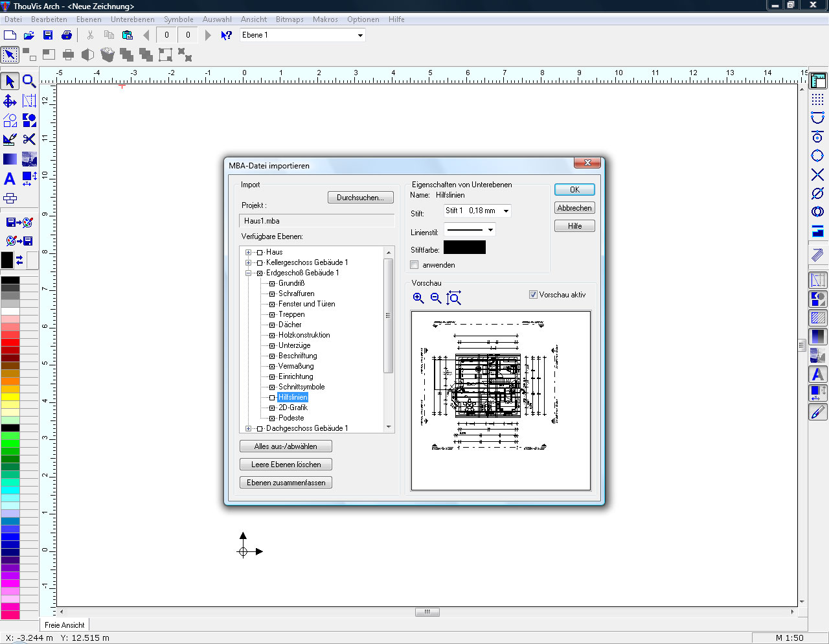Disable 'Vorschau aktiv' checkbox
Viewport: 829px width, 644px height.
coord(533,295)
